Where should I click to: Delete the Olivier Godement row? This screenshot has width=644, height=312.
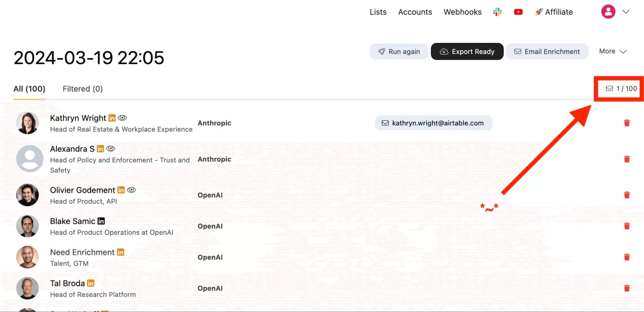[627, 195]
